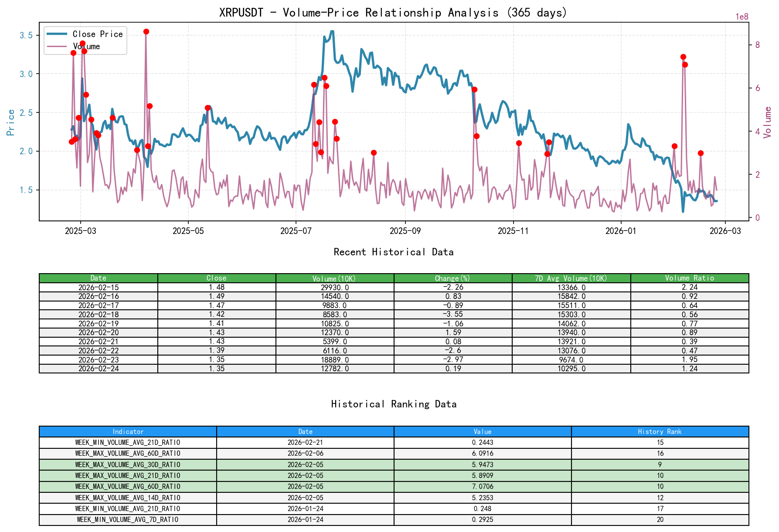Image resolution: width=779 pixels, height=532 pixels.
Task: Select the Indicator header in the ranking table
Action: pyautogui.click(x=128, y=432)
